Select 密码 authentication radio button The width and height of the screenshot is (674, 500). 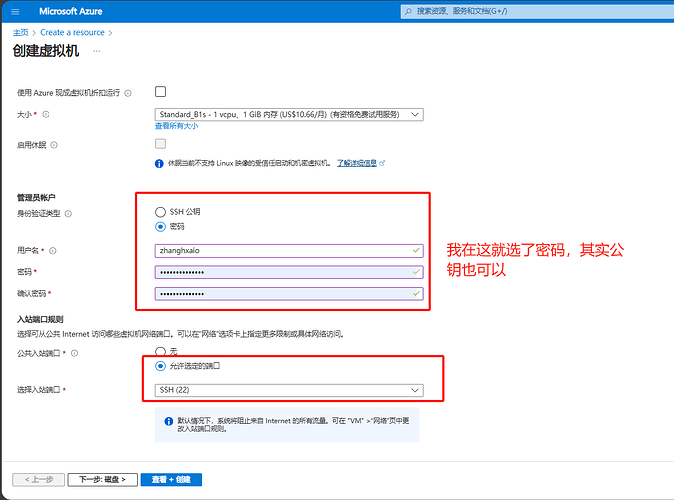click(x=160, y=227)
